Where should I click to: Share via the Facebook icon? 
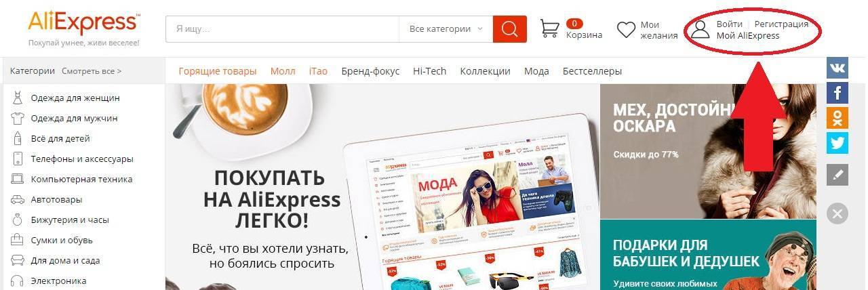(837, 92)
